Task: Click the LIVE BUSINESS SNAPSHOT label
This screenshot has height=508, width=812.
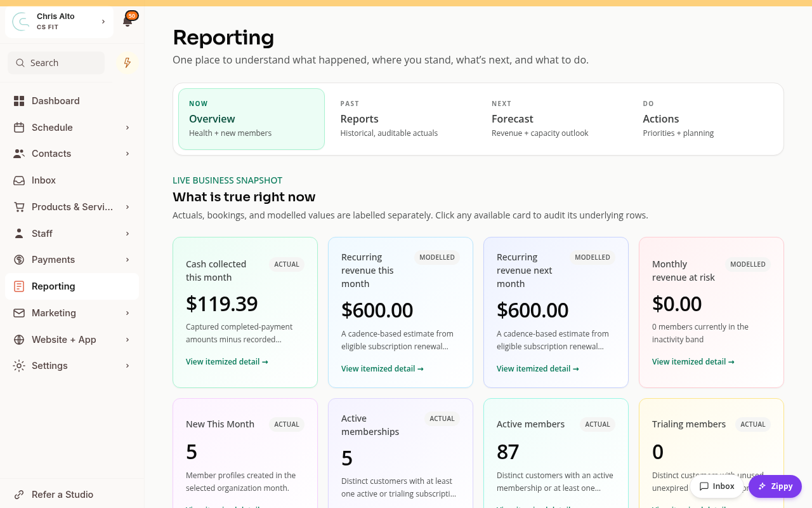Action: click(228, 180)
